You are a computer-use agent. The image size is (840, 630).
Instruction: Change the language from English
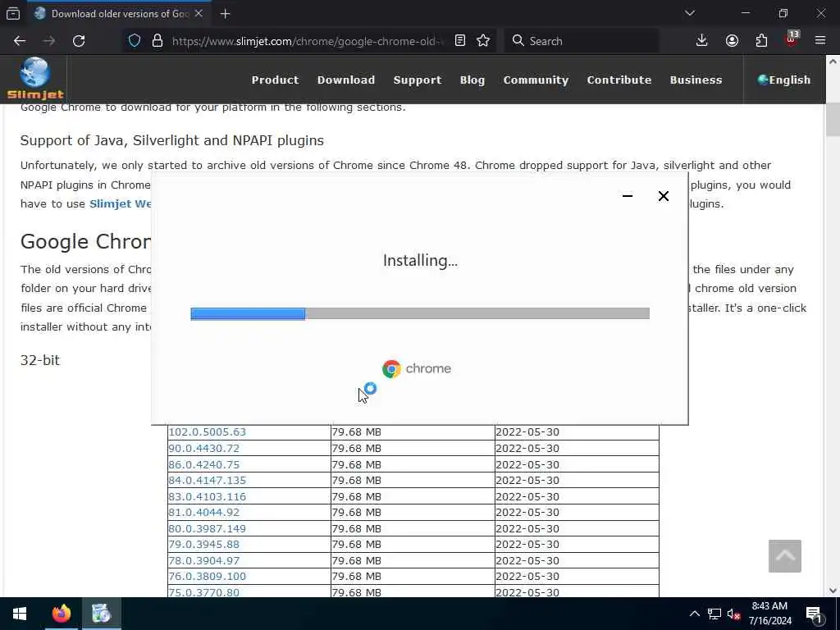(x=783, y=80)
